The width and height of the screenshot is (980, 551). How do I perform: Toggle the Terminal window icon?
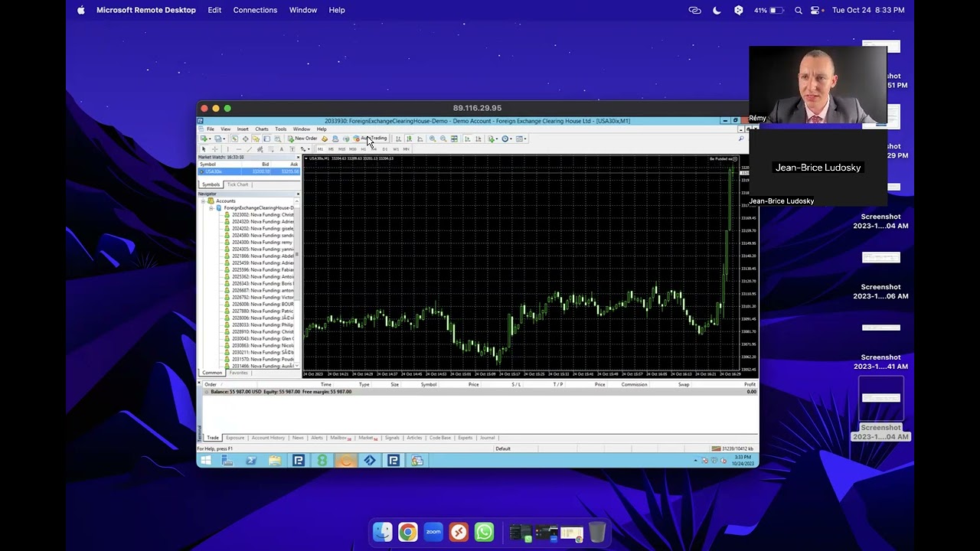point(266,139)
